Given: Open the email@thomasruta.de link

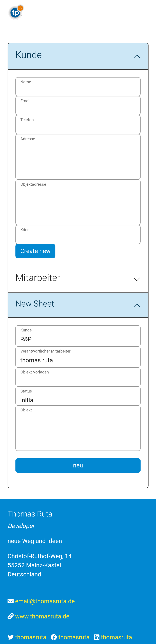Looking at the screenshot, I should 45,601.
